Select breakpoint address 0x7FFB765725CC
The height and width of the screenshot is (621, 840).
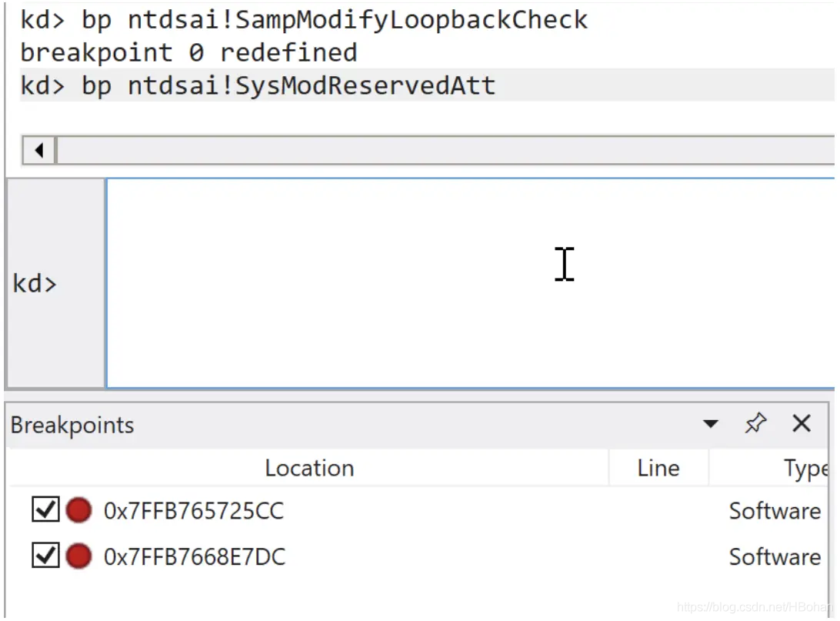click(193, 511)
